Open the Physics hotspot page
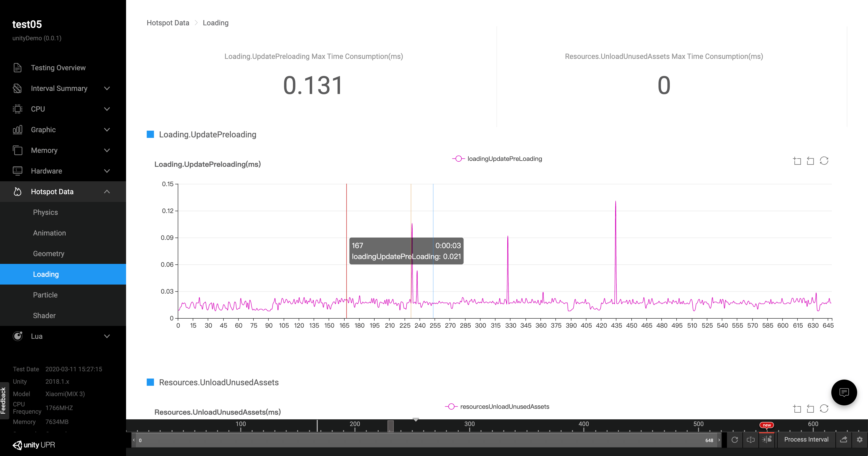Viewport: 868px width, 456px height. [x=45, y=212]
